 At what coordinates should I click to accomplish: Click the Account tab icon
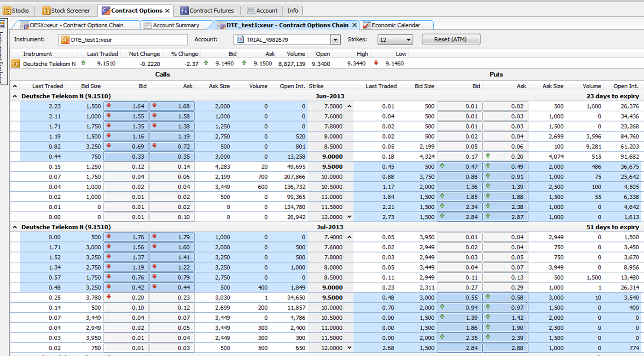(251, 10)
